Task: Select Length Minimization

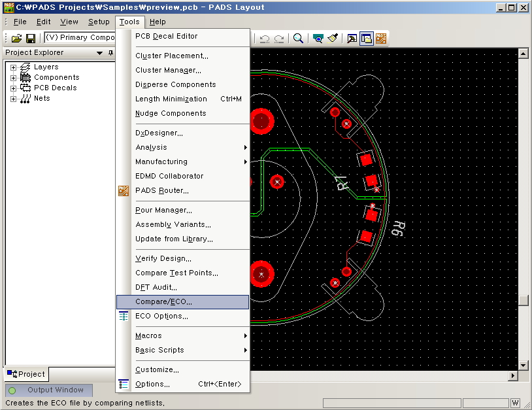Action: click(182, 99)
